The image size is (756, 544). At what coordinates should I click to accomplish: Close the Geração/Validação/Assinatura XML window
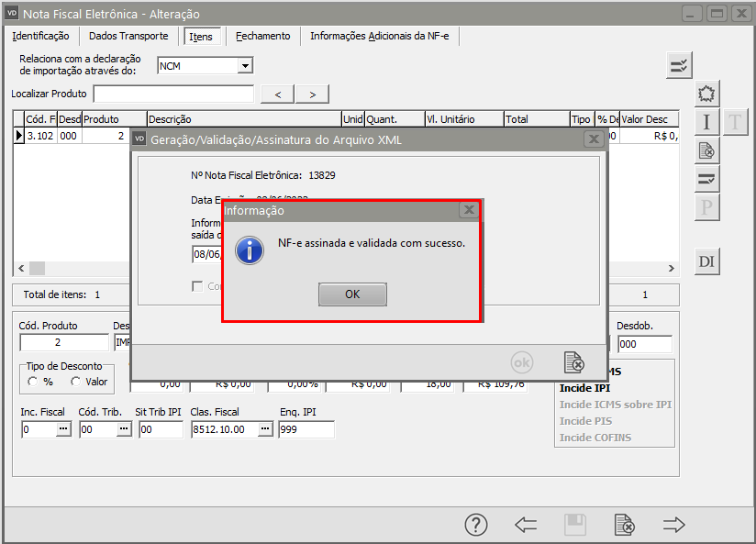coord(594,139)
